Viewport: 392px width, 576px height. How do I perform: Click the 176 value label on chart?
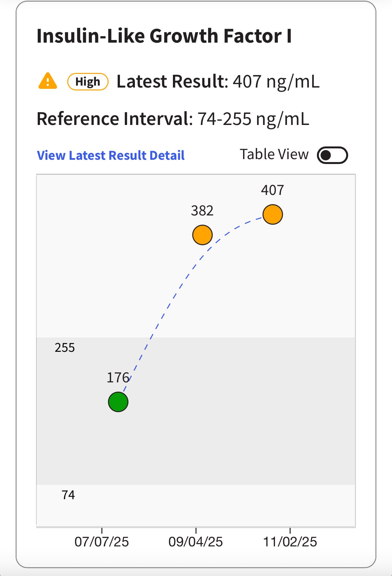(118, 377)
